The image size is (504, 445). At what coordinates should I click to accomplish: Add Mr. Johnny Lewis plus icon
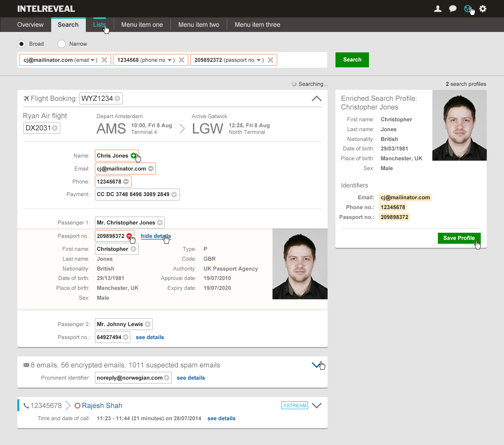pyautogui.click(x=148, y=324)
